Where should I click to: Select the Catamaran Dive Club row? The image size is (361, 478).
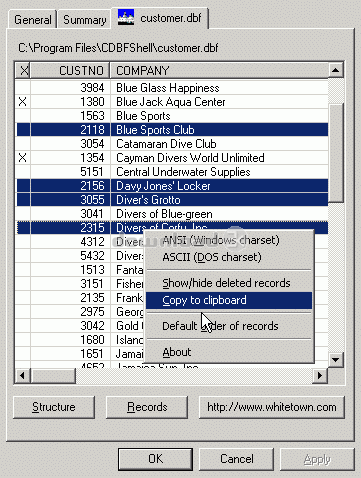tap(172, 144)
